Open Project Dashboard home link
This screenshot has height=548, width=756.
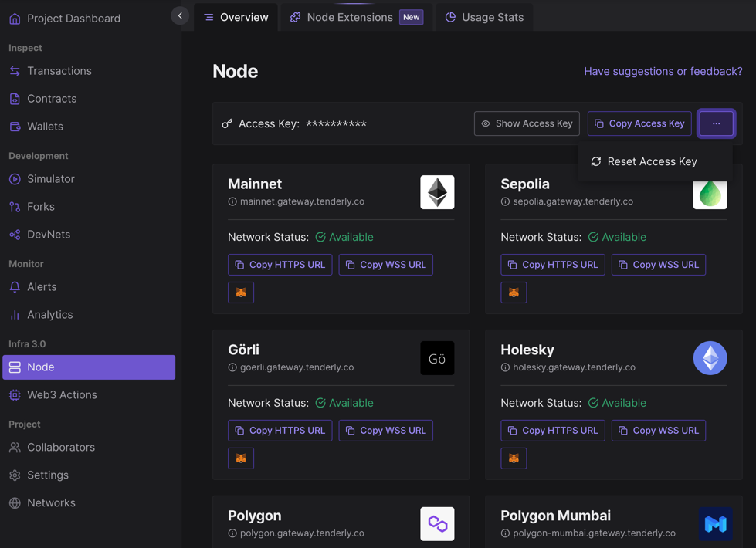65,19
